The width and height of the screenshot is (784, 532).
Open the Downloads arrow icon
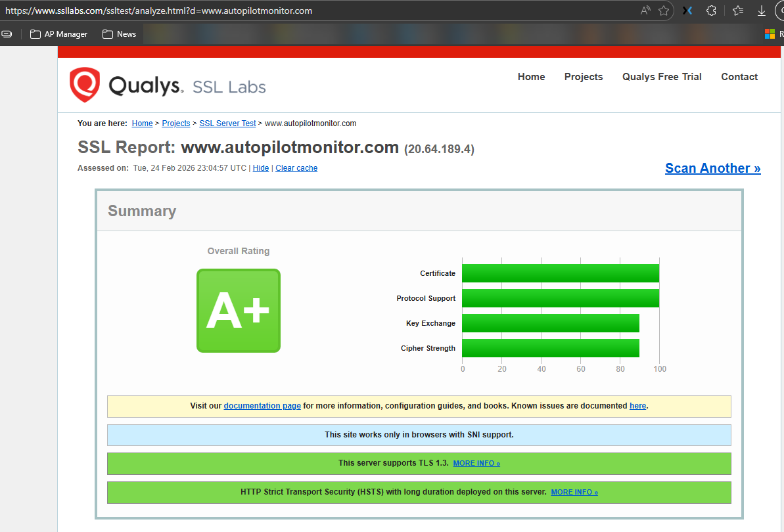[x=762, y=11]
